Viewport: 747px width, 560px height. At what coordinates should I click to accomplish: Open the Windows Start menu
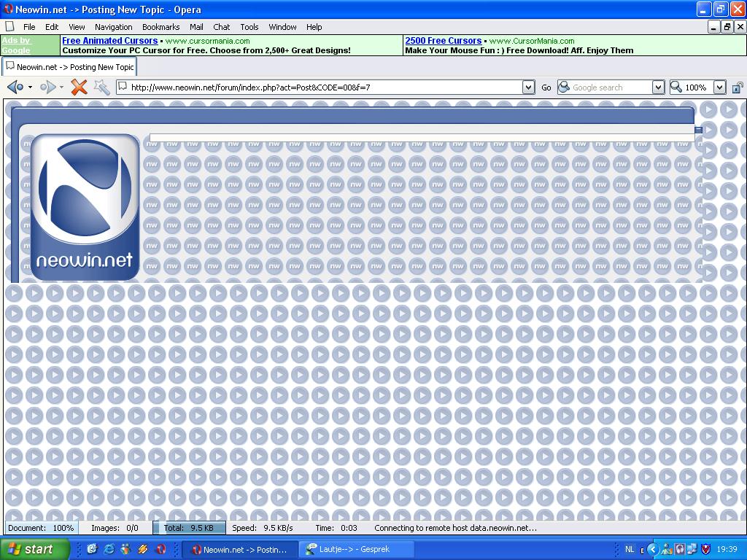pyautogui.click(x=34, y=549)
